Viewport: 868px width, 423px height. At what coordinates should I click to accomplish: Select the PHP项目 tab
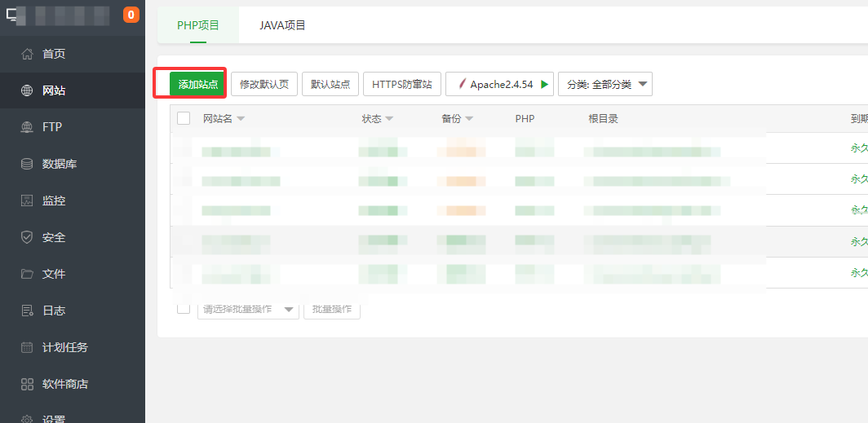point(198,25)
